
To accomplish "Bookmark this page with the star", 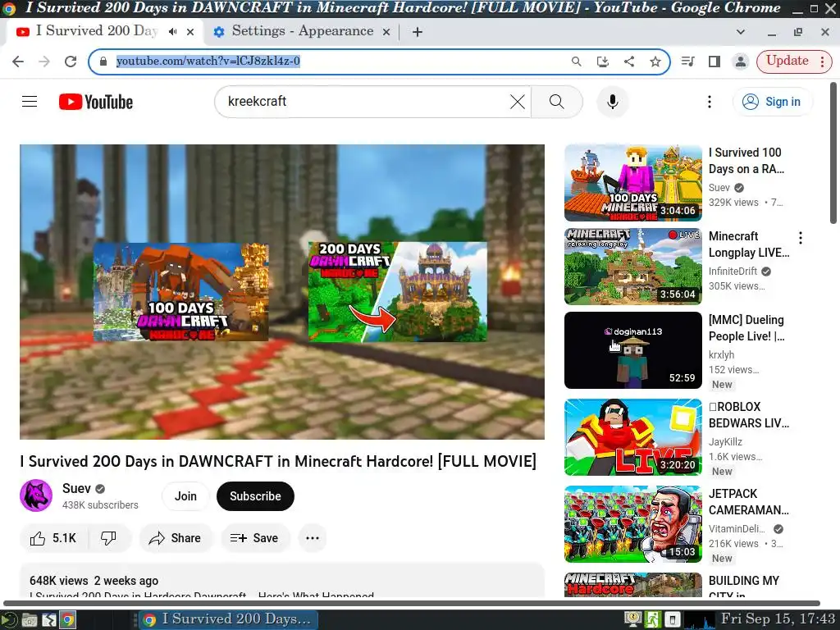I will point(655,61).
